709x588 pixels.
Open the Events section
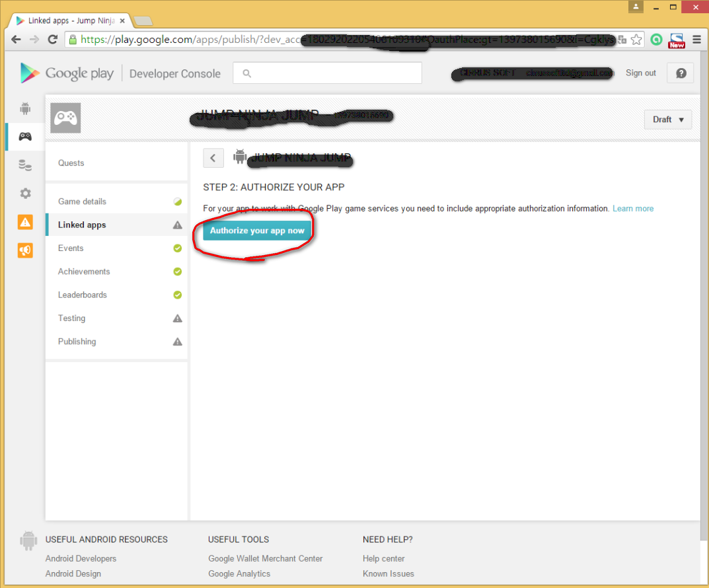(x=116, y=248)
